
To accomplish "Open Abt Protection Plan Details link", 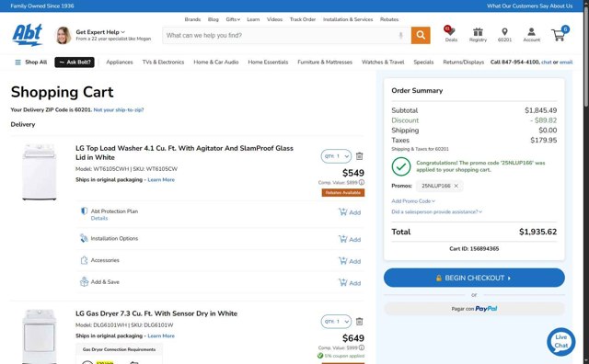I will [x=99, y=218].
